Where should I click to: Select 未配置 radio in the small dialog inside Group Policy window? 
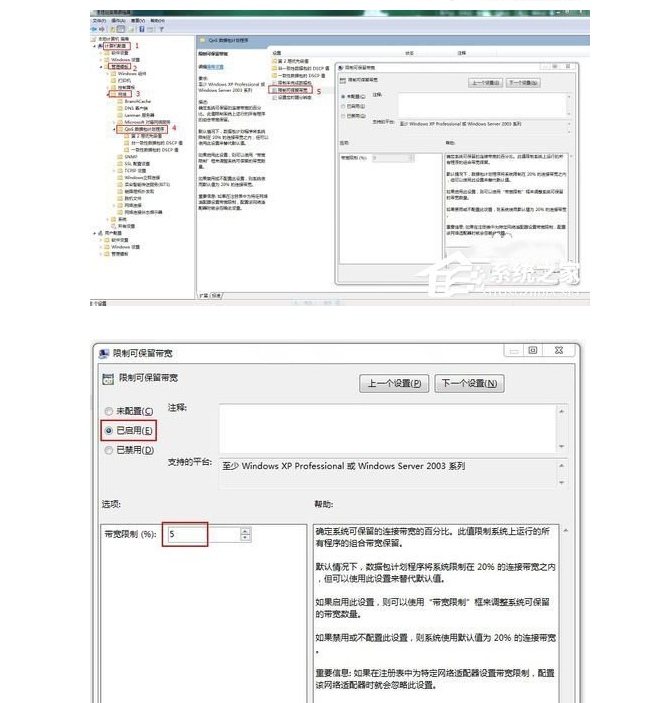tap(343, 96)
